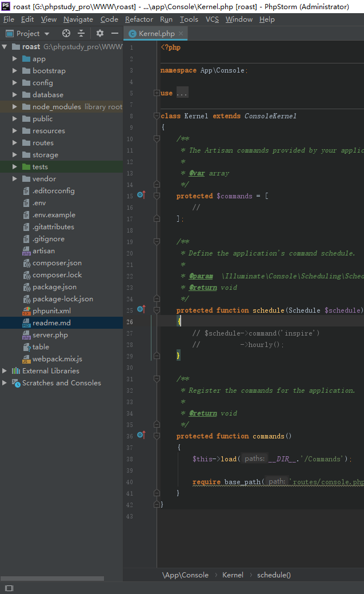Open the VCS menu
Screen dimensions: 364x594
tap(212, 19)
